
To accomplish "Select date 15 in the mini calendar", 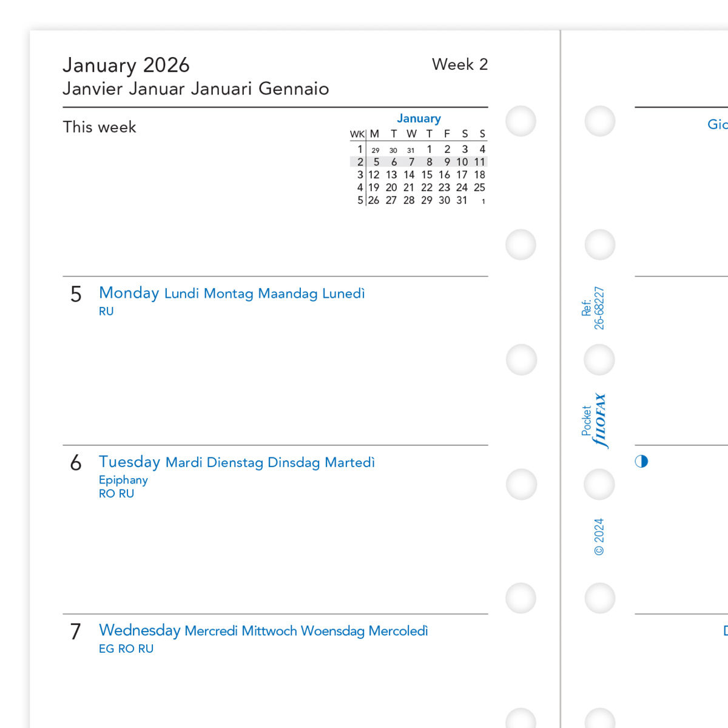I will point(427,175).
